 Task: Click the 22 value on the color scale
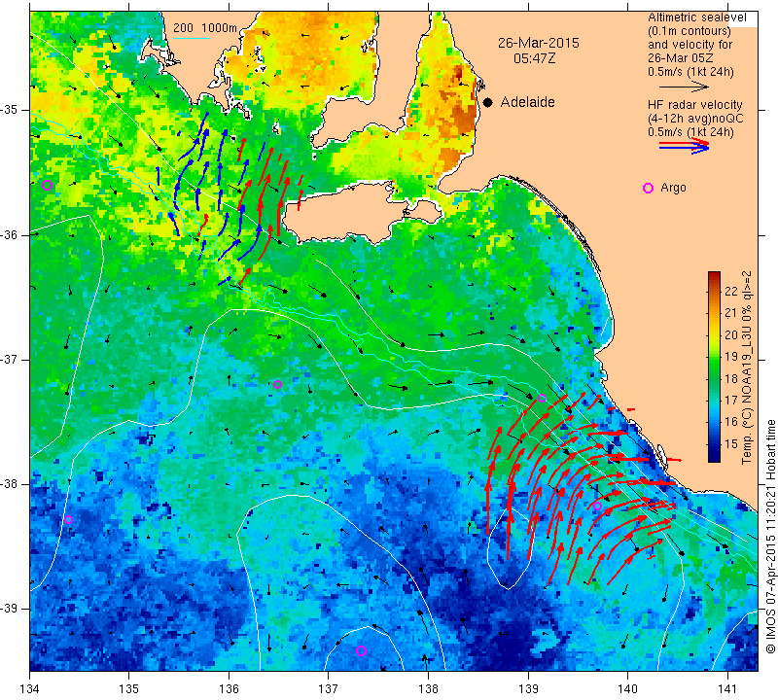[731, 292]
